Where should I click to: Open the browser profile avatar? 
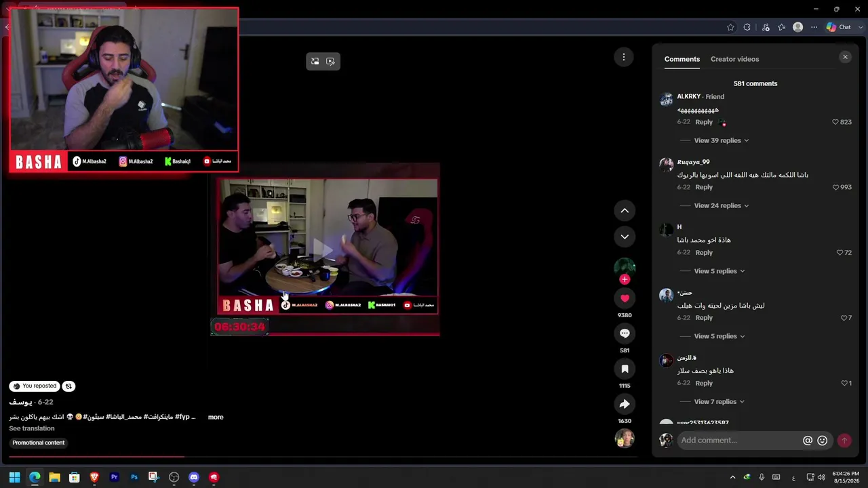(798, 27)
